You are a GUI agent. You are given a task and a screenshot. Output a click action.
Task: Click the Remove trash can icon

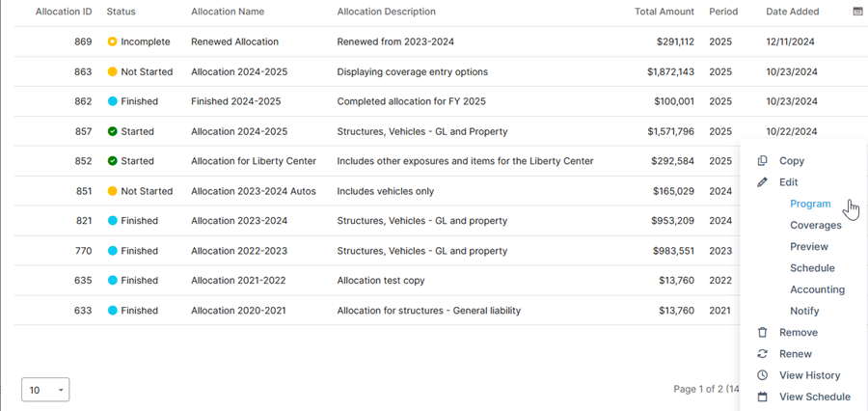coord(762,332)
